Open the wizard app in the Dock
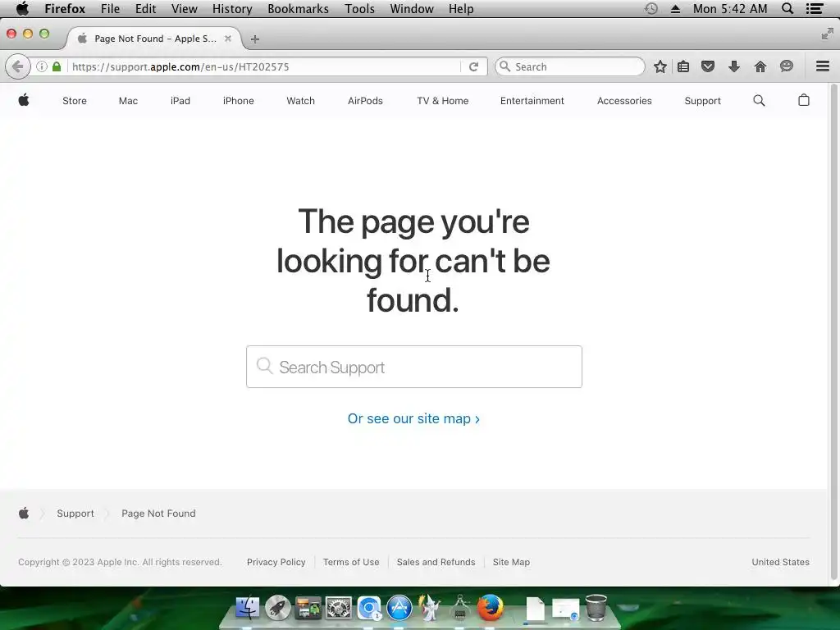 coord(429,608)
